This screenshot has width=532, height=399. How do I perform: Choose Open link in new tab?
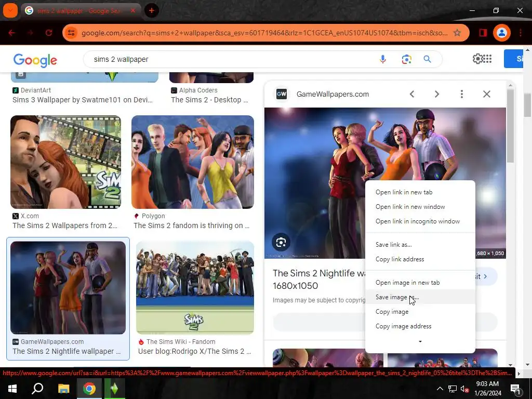(x=420, y=192)
